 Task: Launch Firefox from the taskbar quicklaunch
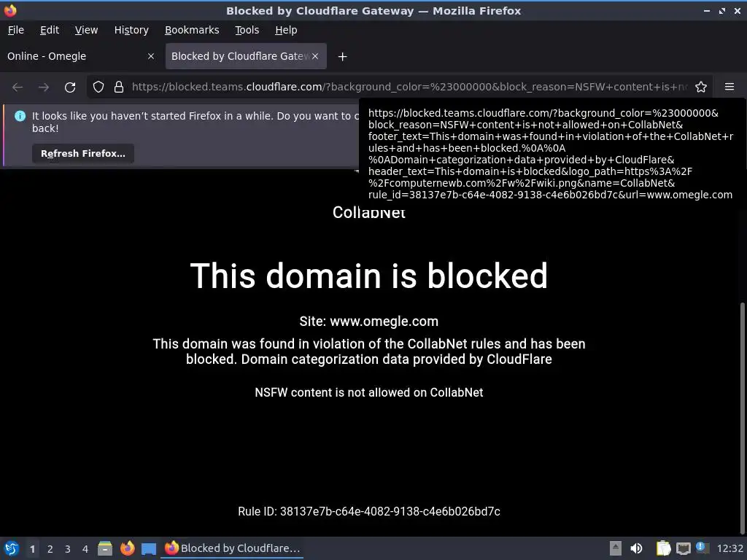point(127,548)
